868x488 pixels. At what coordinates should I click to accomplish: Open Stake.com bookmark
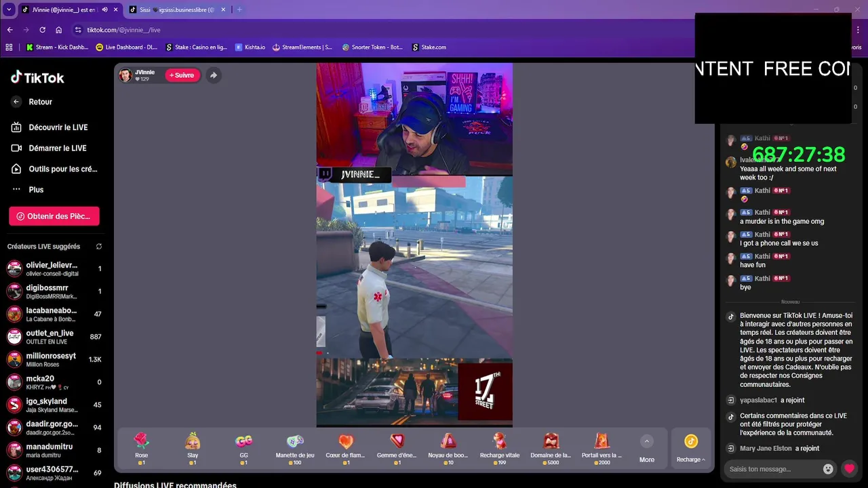tap(429, 47)
